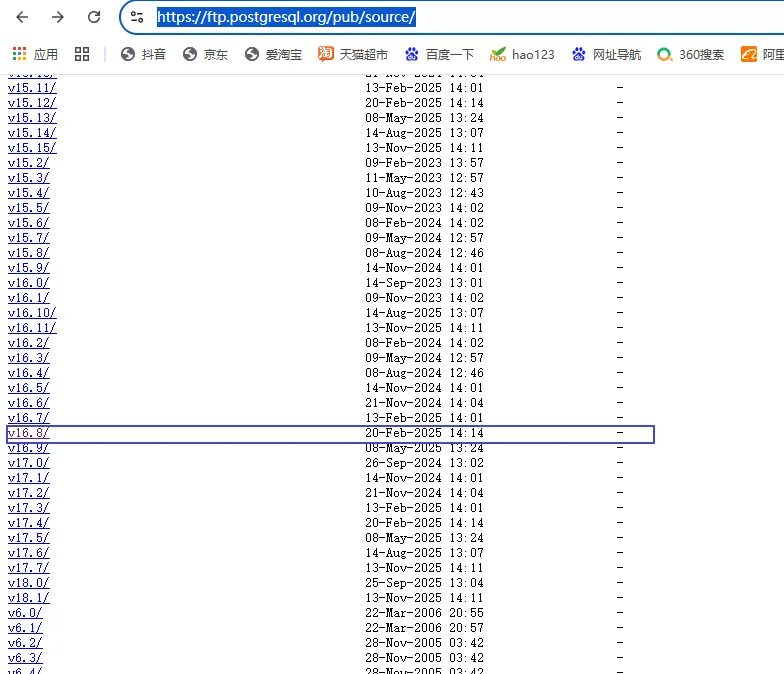Viewport: 784px width, 674px height.
Task: Open the v15.7/ directory link
Action: pos(28,238)
